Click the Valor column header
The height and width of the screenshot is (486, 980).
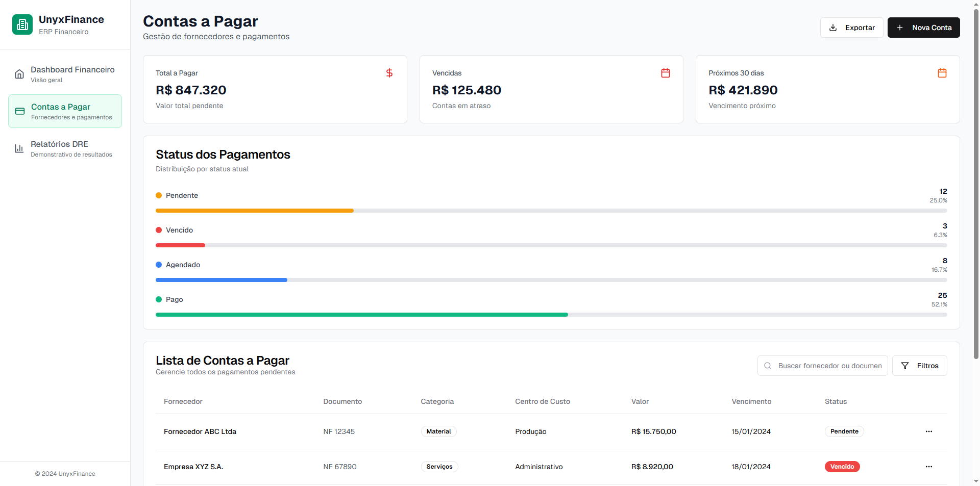click(x=640, y=401)
